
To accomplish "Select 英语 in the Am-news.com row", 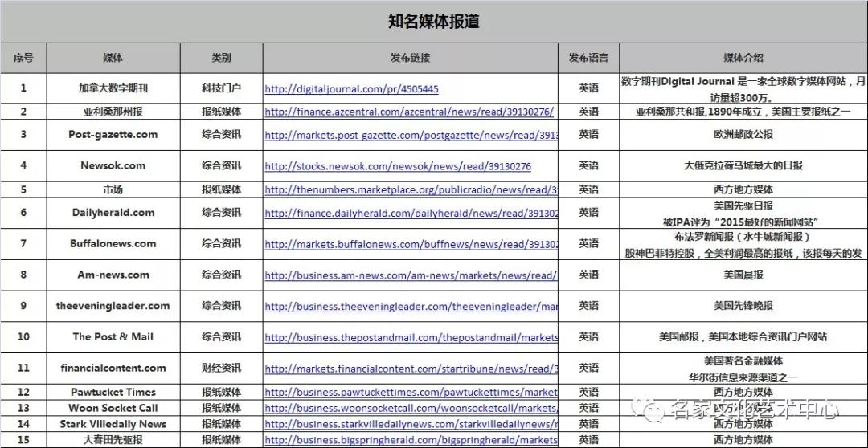I will 588,275.
